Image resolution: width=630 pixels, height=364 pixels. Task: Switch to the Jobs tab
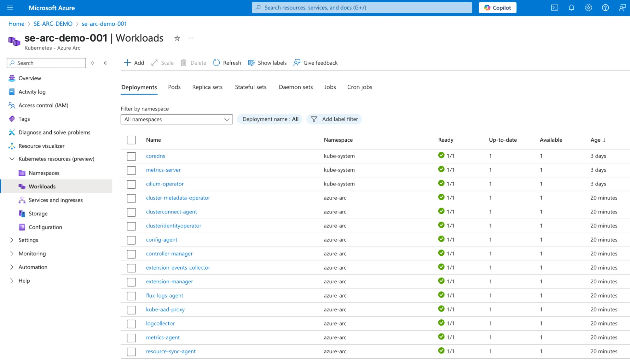(330, 87)
